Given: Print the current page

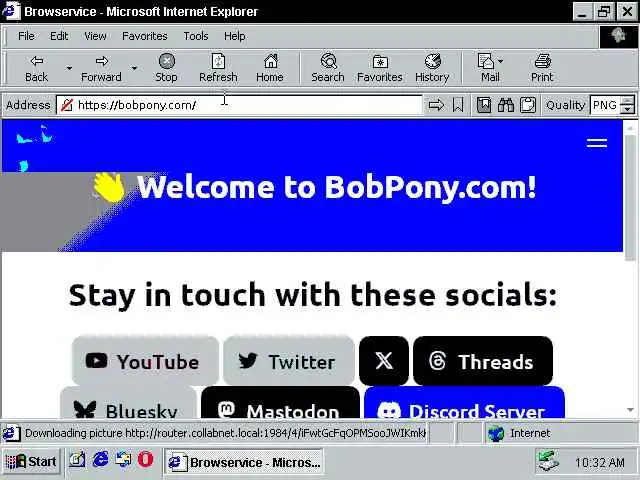Looking at the screenshot, I should click(x=542, y=68).
